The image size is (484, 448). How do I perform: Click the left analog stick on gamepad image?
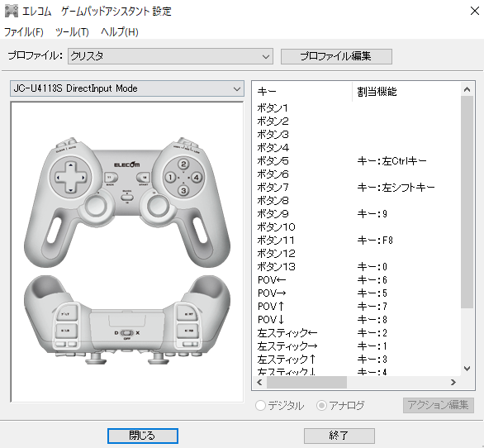pyautogui.click(x=96, y=206)
